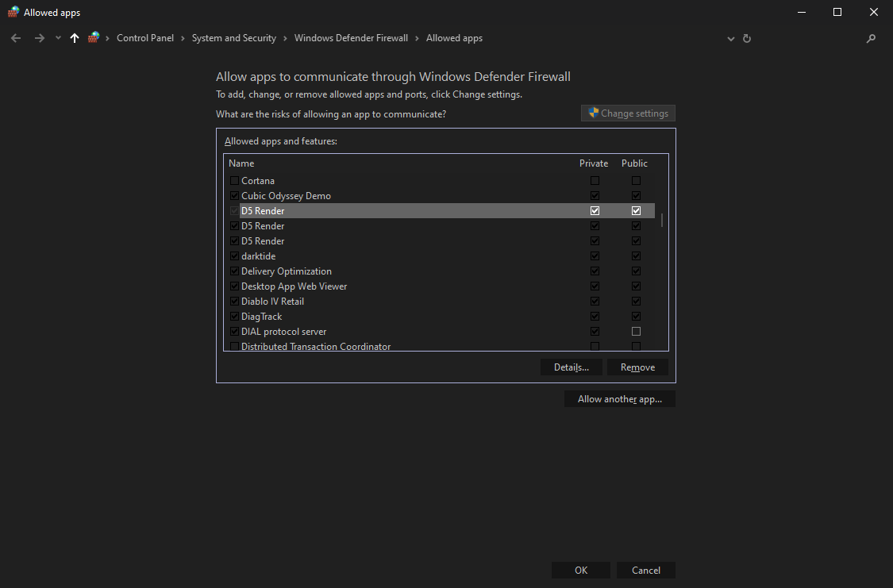The image size is (893, 588).
Task: Go up one level with the up arrow
Action: pyautogui.click(x=75, y=38)
